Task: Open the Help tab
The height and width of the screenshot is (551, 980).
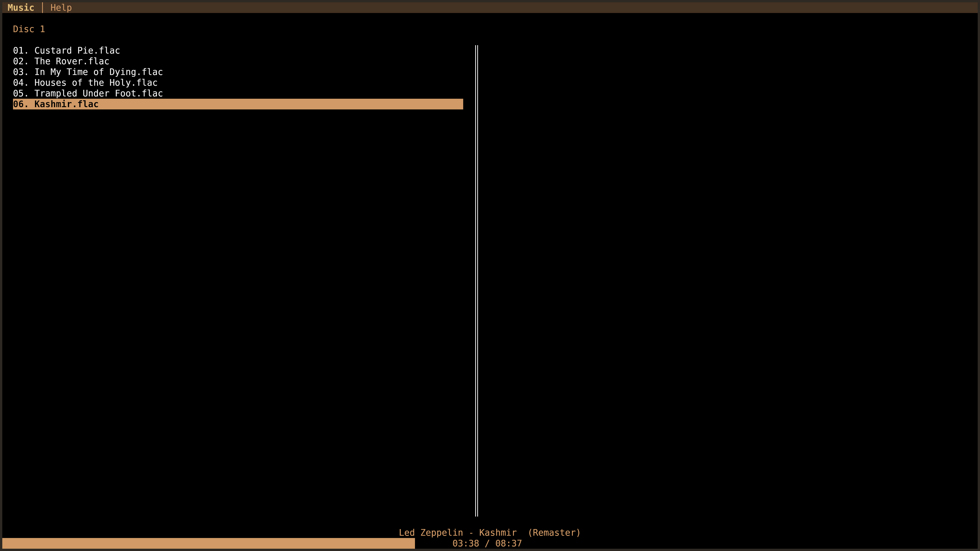Action: coord(61,8)
